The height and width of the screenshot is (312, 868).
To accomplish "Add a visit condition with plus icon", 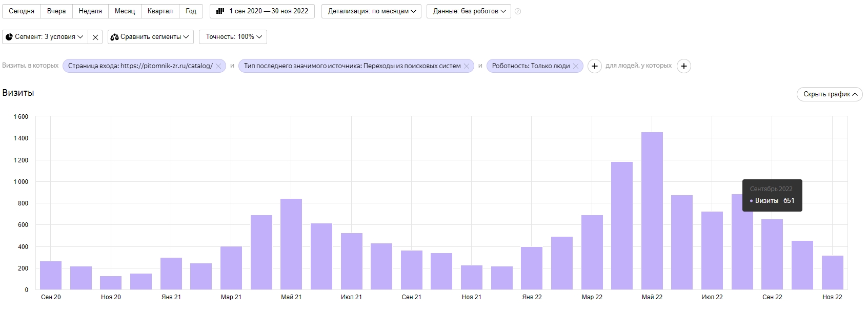I will click(594, 66).
